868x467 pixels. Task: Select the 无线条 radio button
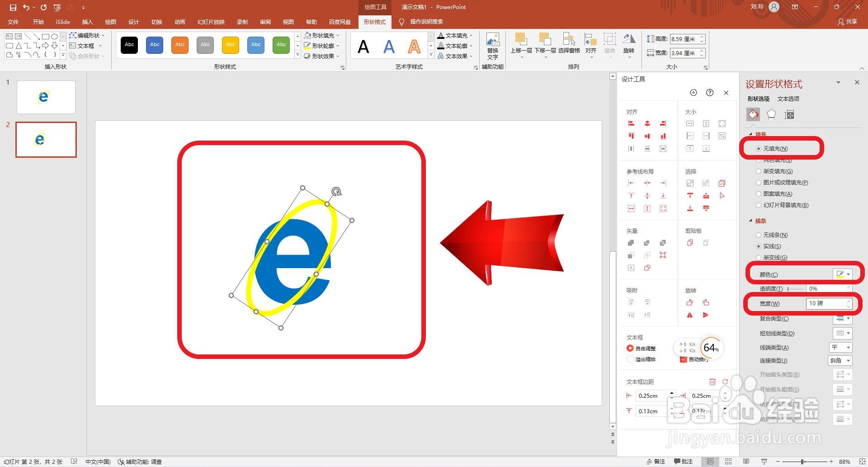click(759, 235)
